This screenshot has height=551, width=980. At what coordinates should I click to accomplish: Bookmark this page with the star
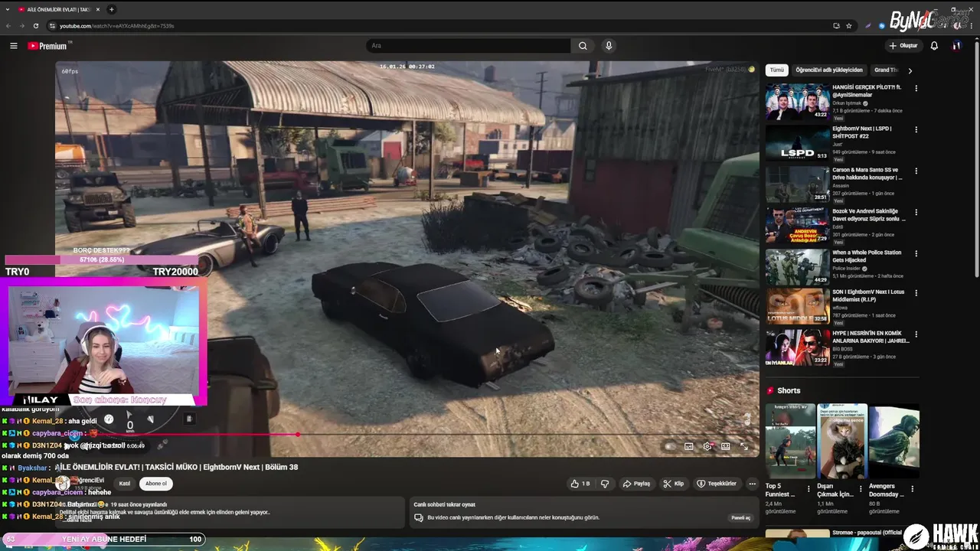[x=849, y=25]
